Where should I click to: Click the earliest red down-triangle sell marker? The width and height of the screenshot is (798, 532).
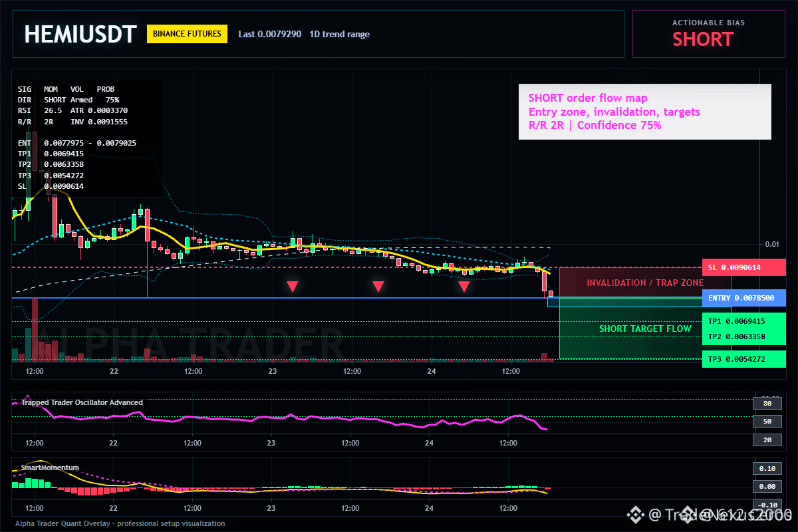tap(292, 287)
